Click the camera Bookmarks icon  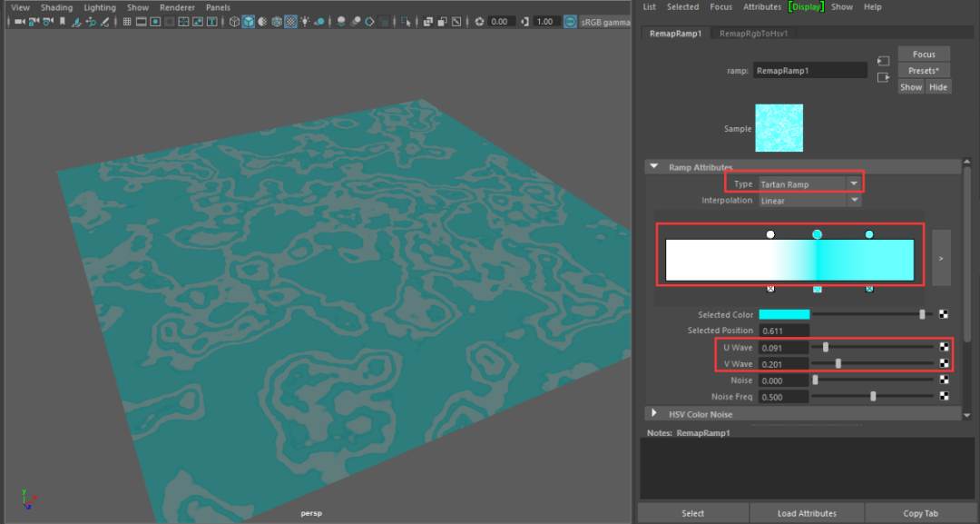63,22
